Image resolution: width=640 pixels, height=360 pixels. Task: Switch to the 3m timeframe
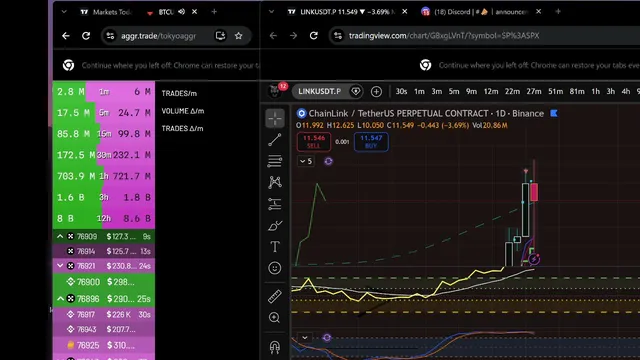437,91
